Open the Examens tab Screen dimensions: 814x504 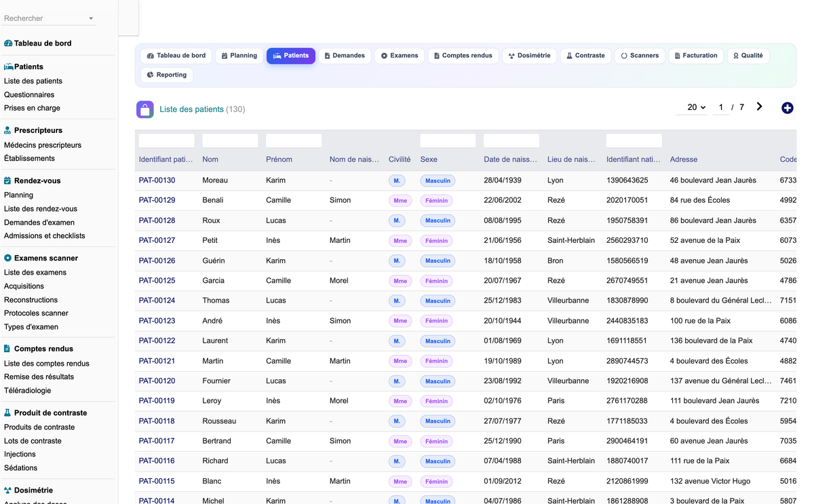click(x=400, y=56)
